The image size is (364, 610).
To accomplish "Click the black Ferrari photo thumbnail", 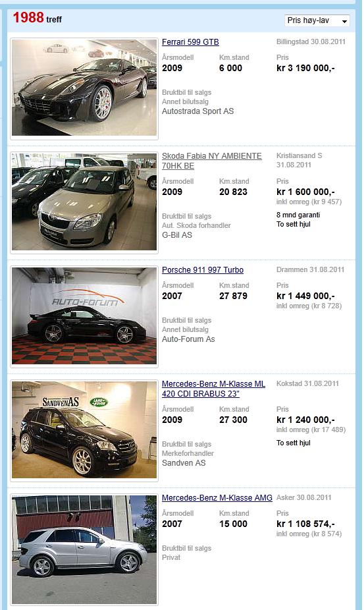I will click(84, 88).
